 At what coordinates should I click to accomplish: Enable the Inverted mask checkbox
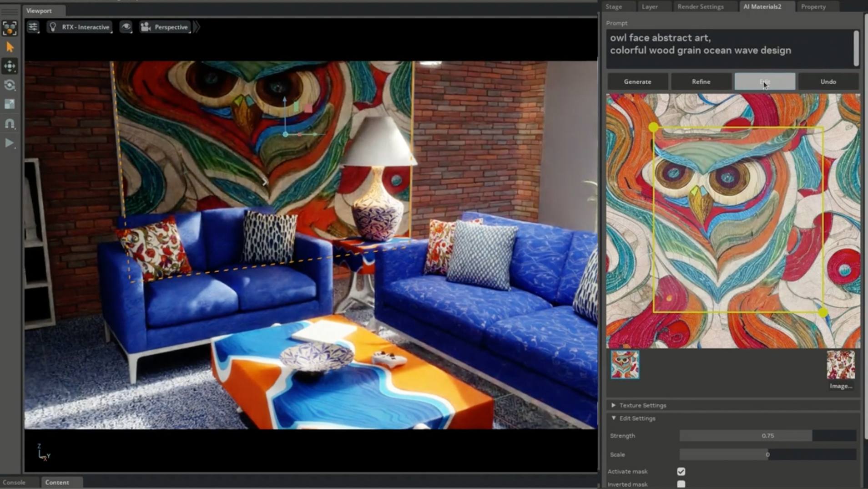(681, 484)
